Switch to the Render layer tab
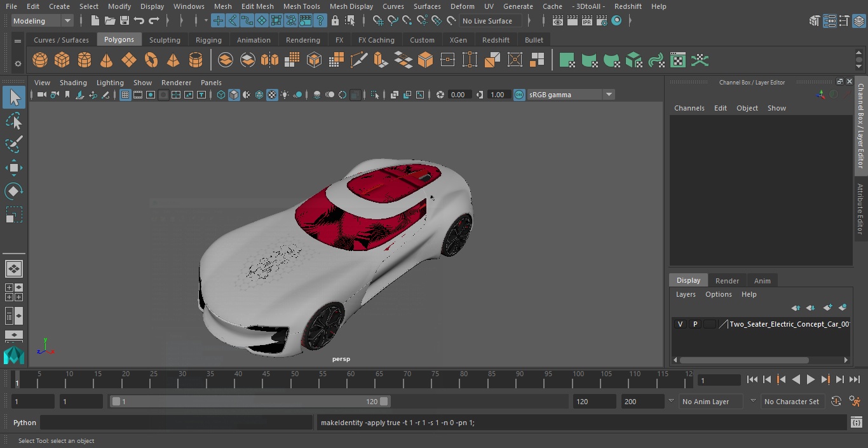Viewport: 868px width, 448px height. tap(727, 281)
